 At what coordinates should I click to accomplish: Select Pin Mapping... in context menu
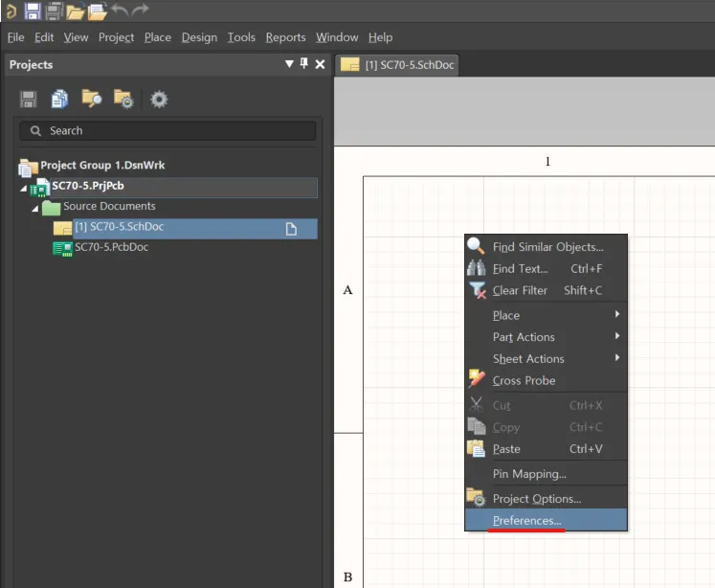tap(546, 473)
